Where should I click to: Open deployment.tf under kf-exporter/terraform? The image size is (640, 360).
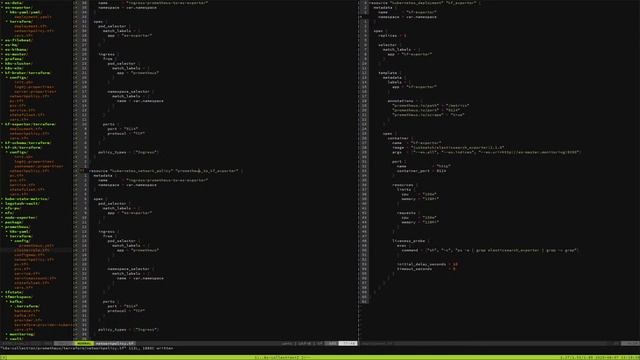coord(26,129)
